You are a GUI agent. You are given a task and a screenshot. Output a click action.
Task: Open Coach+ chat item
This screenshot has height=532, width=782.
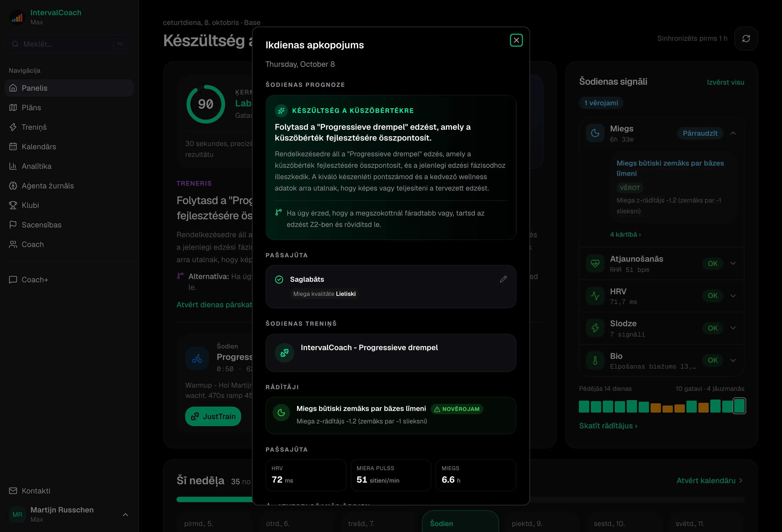[69, 280]
